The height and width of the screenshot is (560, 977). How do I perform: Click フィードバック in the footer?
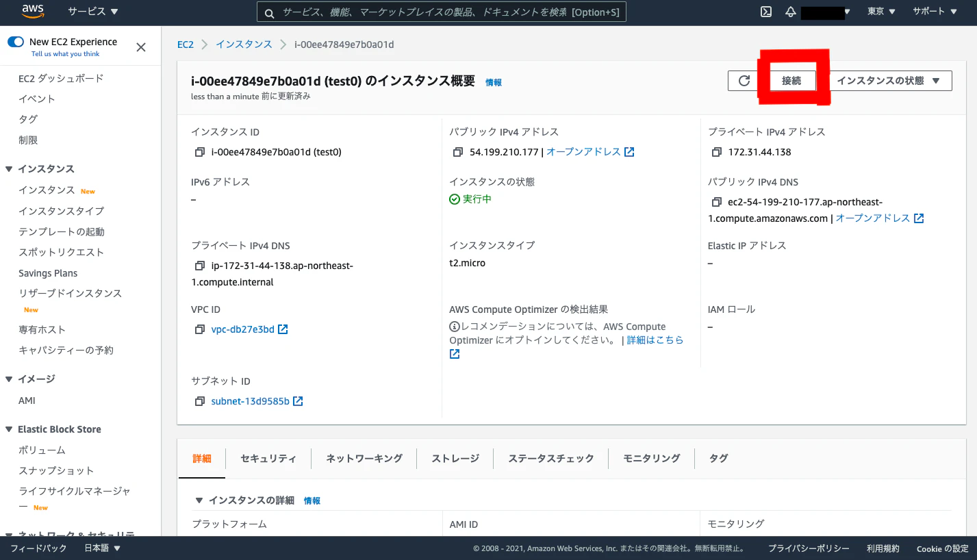pos(38,548)
